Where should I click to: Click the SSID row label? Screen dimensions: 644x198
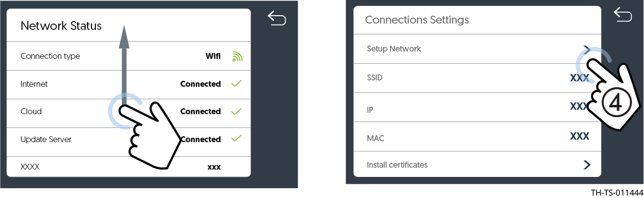click(x=375, y=77)
